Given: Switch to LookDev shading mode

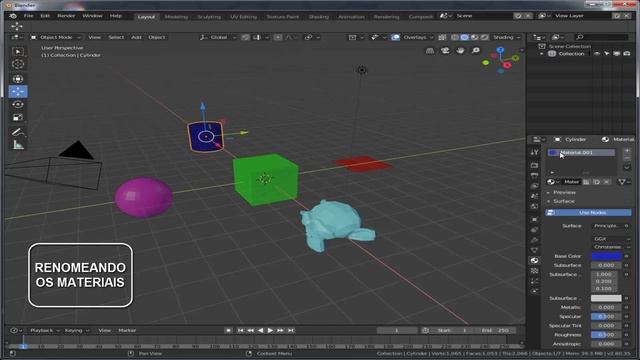Looking at the screenshot, I should pos(474,37).
